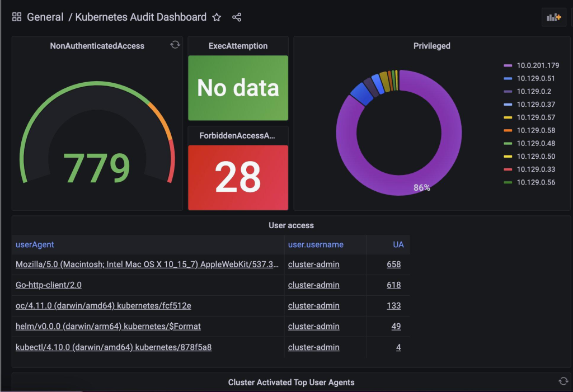
Task: Open sharing options via the share icon
Action: coord(236,17)
